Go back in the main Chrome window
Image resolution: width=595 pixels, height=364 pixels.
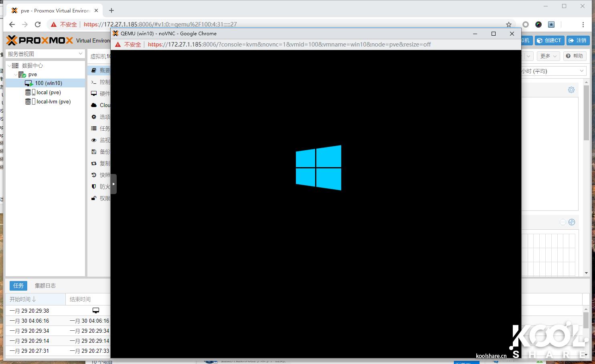(12, 24)
